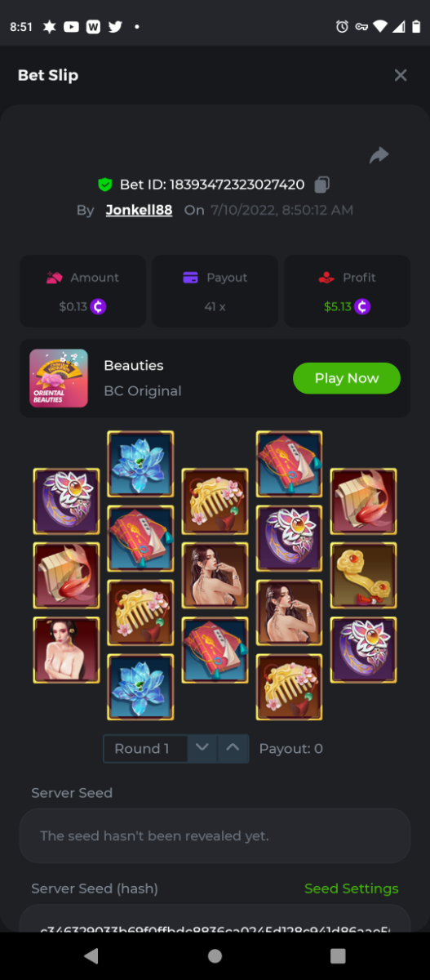Tap the profit coin icon beside $5.13
Viewport: 430px width, 980px height.
pos(362,307)
